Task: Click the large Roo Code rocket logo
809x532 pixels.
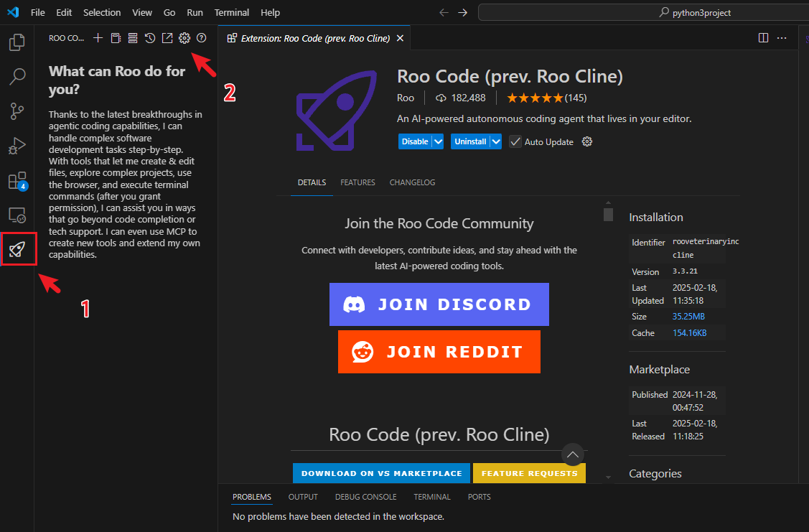Action: point(336,111)
